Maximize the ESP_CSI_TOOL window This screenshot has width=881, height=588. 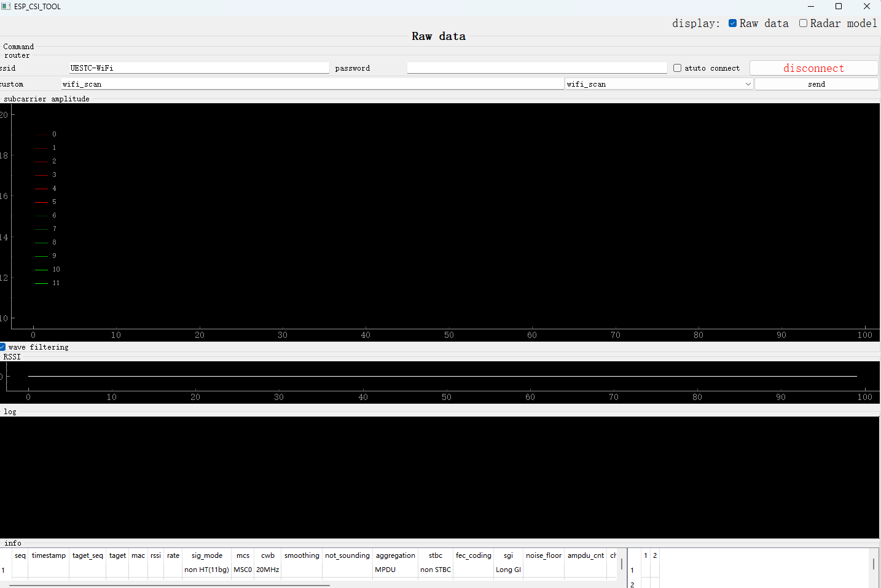pyautogui.click(x=839, y=6)
